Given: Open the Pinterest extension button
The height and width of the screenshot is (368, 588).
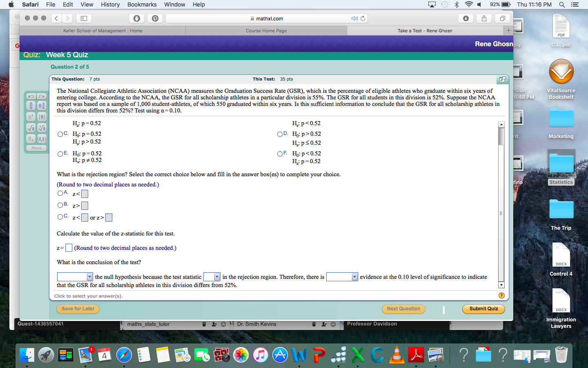Looking at the screenshot, I should (x=155, y=18).
